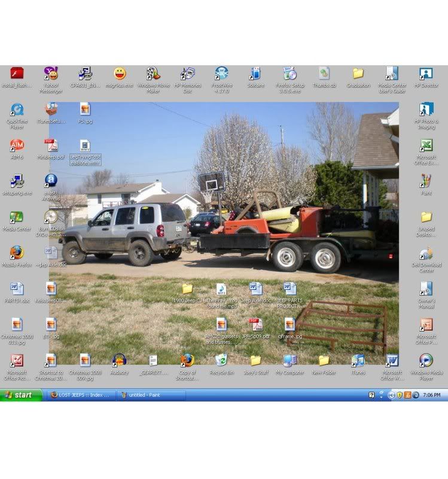Open My Computer icon

(x=290, y=361)
